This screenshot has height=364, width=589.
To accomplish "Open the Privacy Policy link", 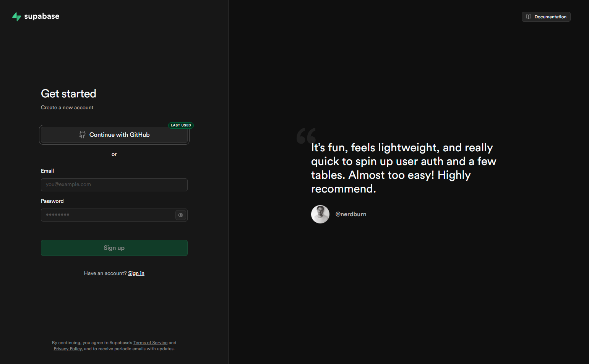I will click(x=68, y=349).
